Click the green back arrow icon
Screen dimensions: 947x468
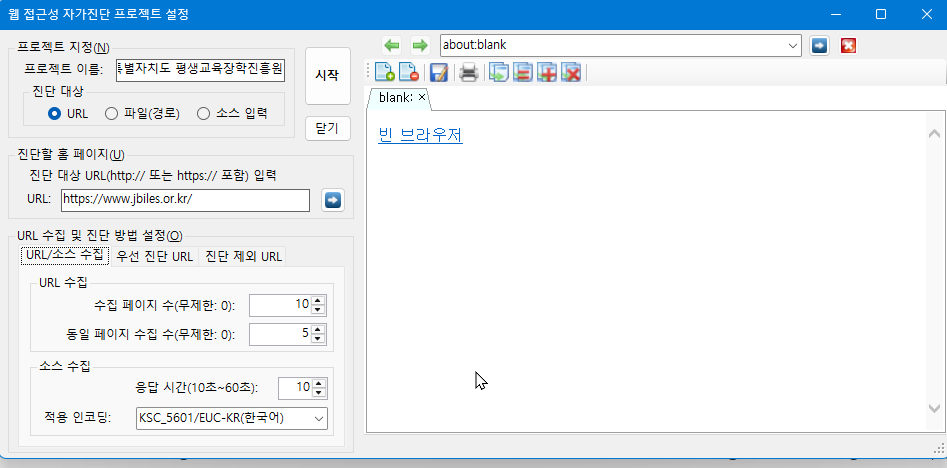point(392,46)
